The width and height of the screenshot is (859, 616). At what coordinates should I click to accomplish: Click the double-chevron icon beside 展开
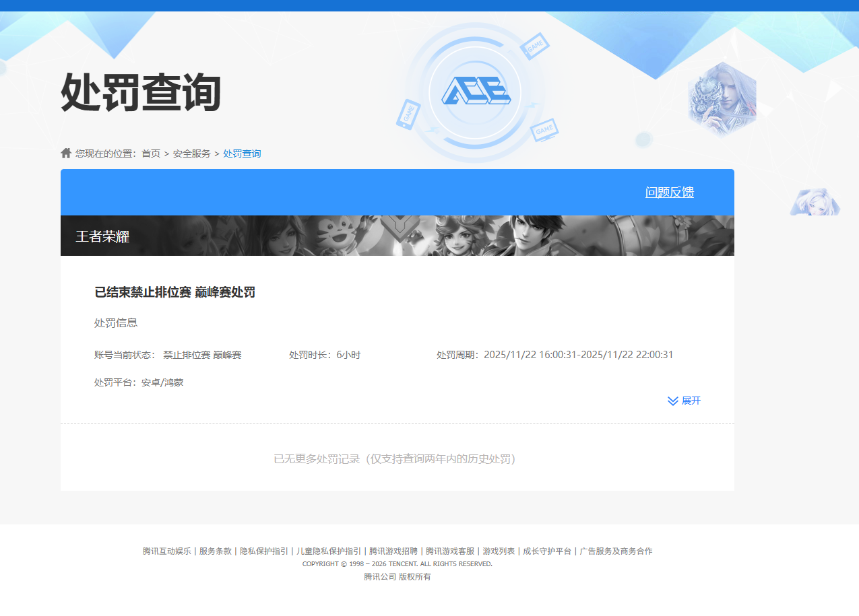pyautogui.click(x=672, y=401)
